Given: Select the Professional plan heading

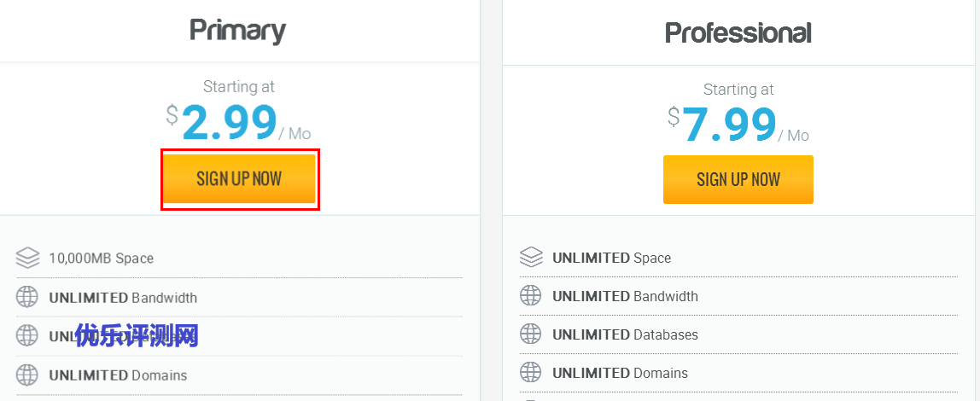Looking at the screenshot, I should [738, 33].
